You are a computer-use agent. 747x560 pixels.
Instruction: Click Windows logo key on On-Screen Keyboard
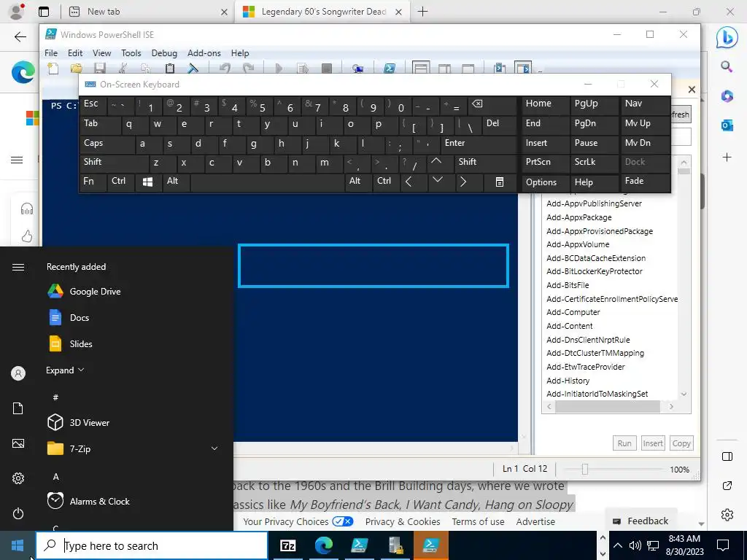click(147, 182)
